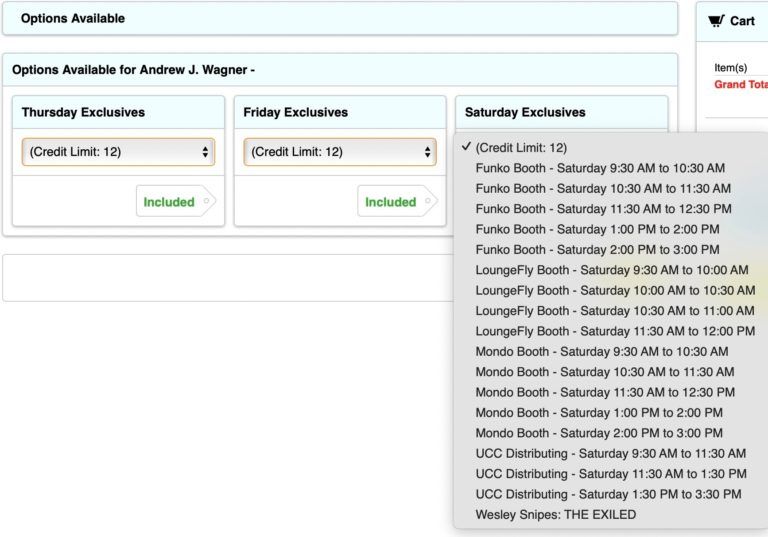Open the Friday Exclusives credit limit dropdown
The height and width of the screenshot is (537, 768).
(x=340, y=152)
